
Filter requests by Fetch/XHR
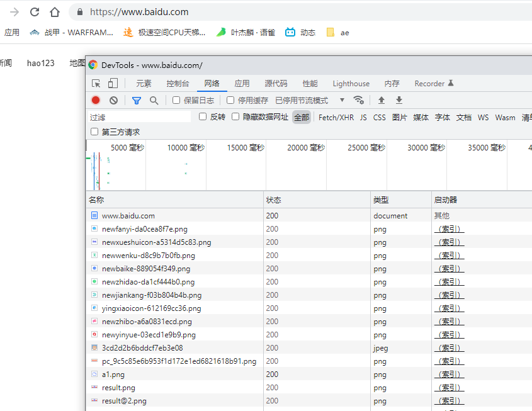point(336,117)
